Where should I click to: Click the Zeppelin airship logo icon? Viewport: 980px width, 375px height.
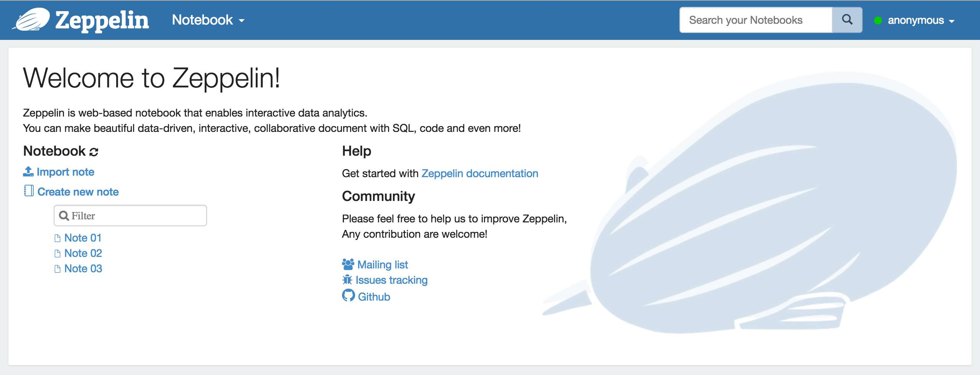[x=31, y=20]
